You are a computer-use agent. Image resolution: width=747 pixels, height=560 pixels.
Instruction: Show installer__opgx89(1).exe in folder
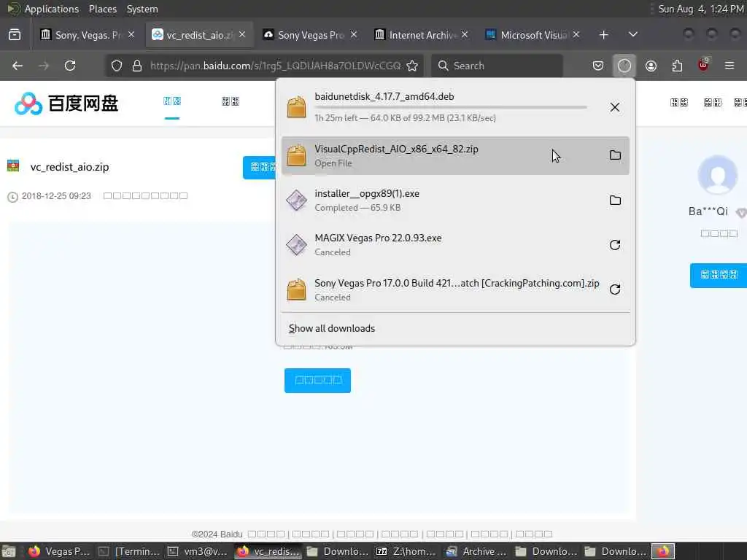(x=614, y=201)
